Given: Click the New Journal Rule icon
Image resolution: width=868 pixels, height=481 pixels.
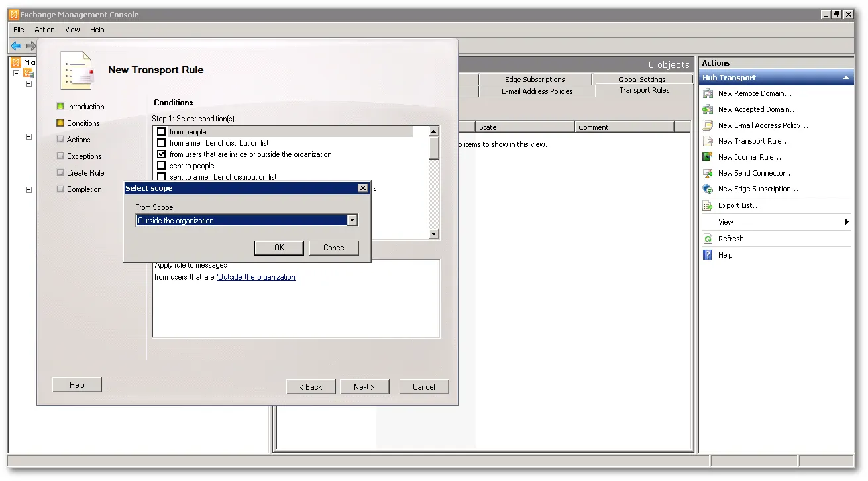Looking at the screenshot, I should [x=708, y=157].
